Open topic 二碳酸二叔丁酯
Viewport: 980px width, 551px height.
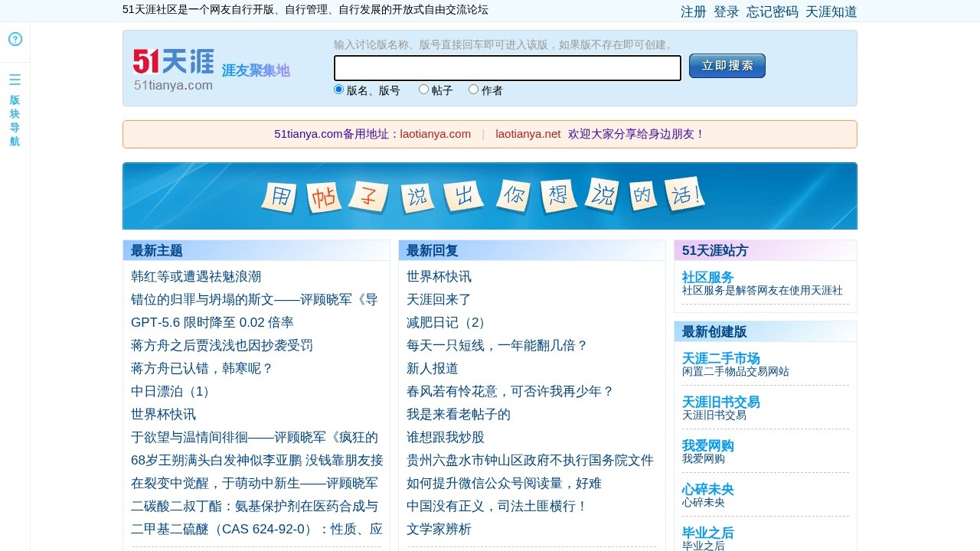(254, 506)
